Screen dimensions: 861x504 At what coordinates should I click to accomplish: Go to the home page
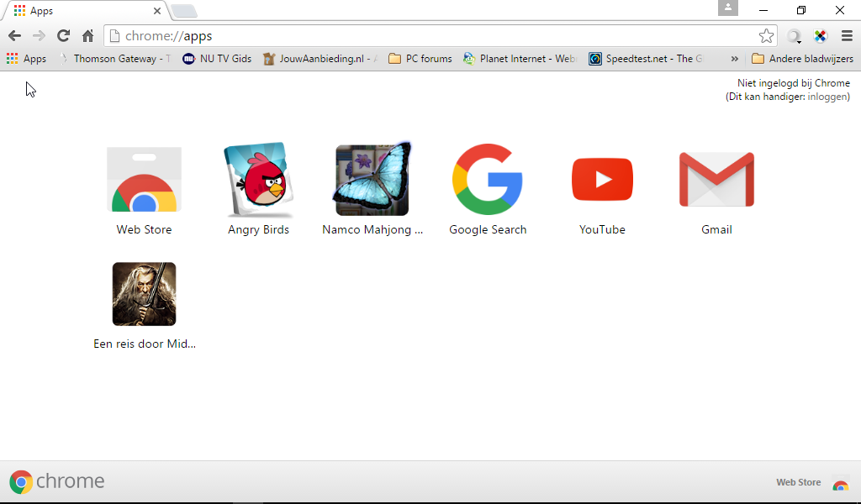87,36
